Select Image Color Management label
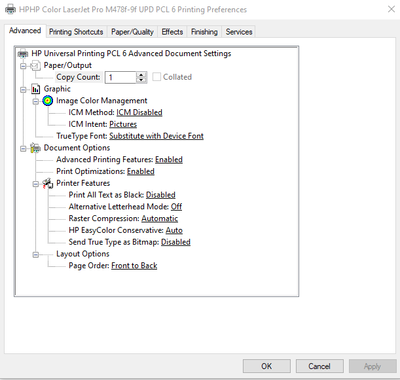 tap(102, 101)
